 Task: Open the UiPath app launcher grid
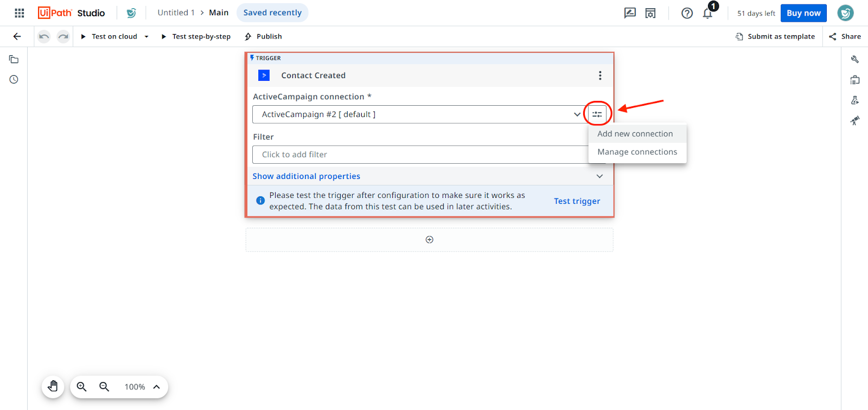point(20,13)
